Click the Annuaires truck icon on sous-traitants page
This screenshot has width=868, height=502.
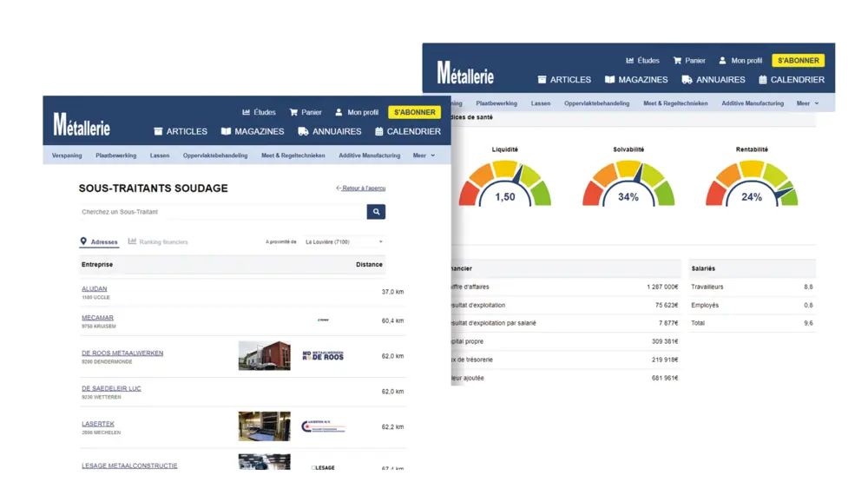pos(303,132)
